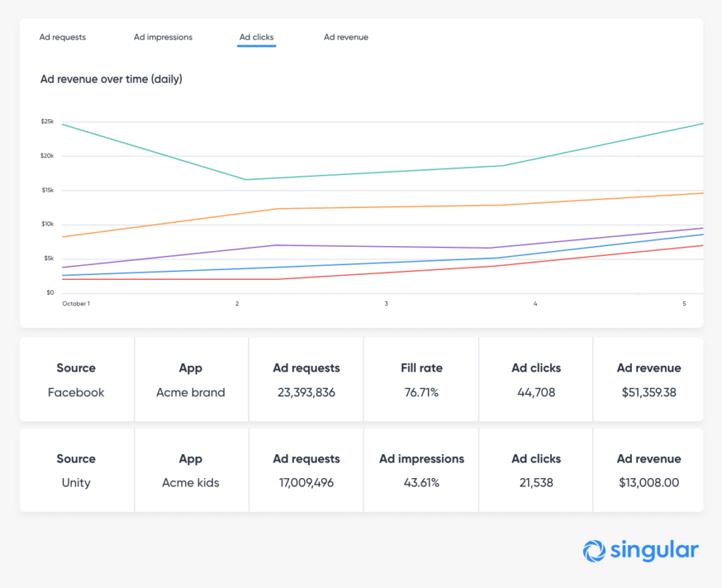The image size is (722, 588).
Task: Click the $5k y-axis label
Action: [49, 258]
